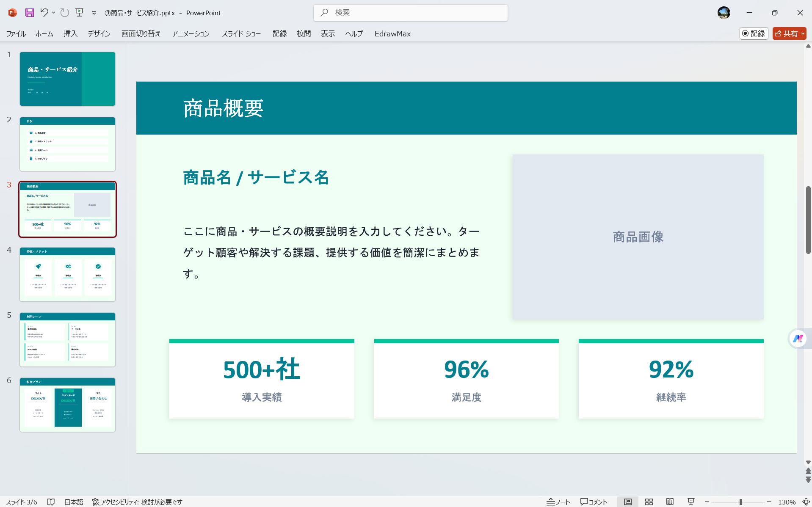Open the Comments pane
Screen dimensions: 812x507
[594, 502]
